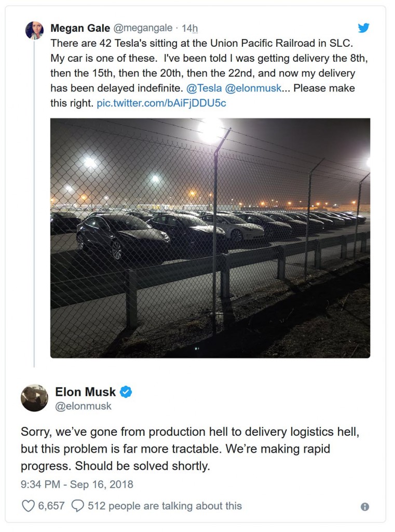Open the tweet info circle icon

pyautogui.click(x=365, y=507)
